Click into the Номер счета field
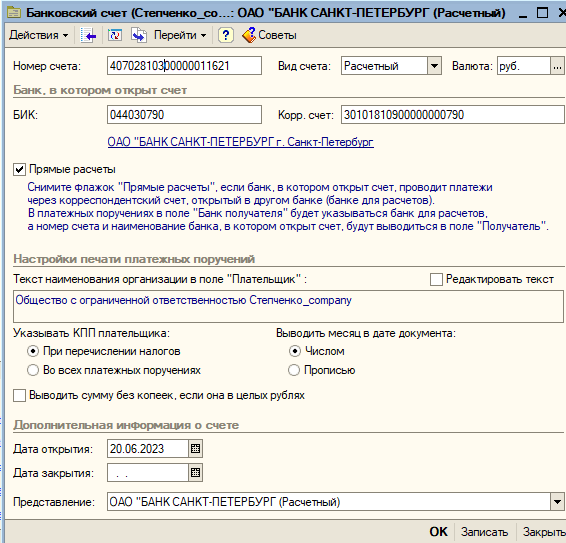 184,66
